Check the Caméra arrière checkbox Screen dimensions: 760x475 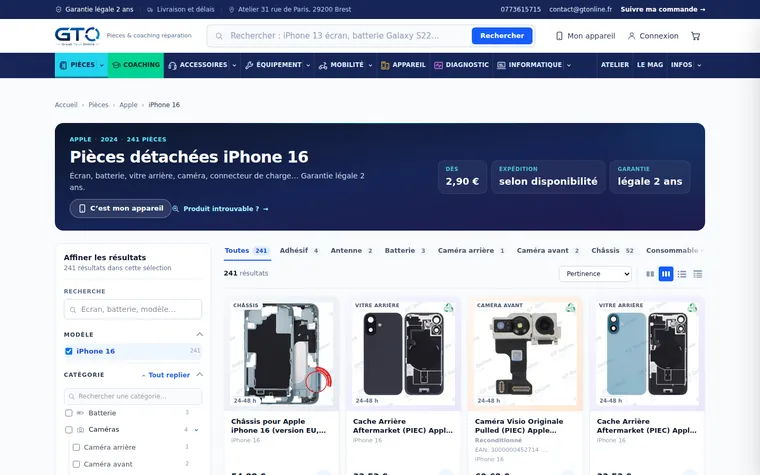pos(76,447)
